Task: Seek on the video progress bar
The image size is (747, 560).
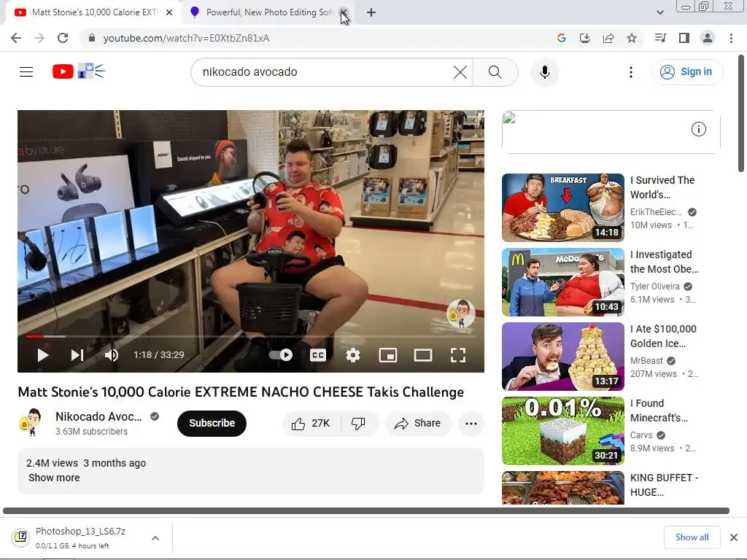Action: pos(251,336)
